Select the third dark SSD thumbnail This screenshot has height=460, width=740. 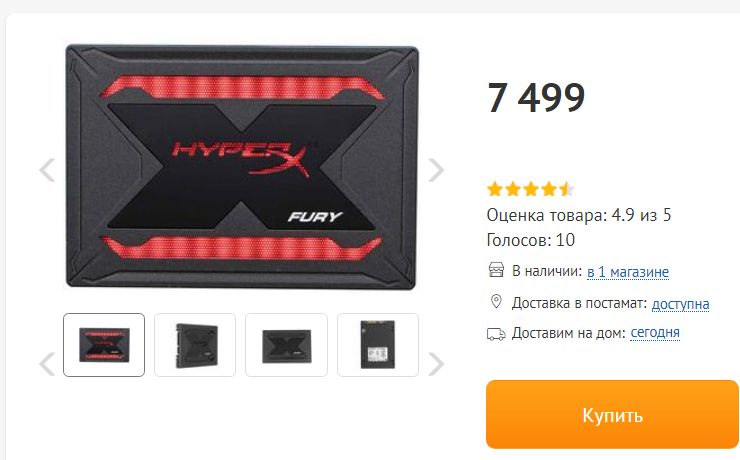[x=286, y=345]
